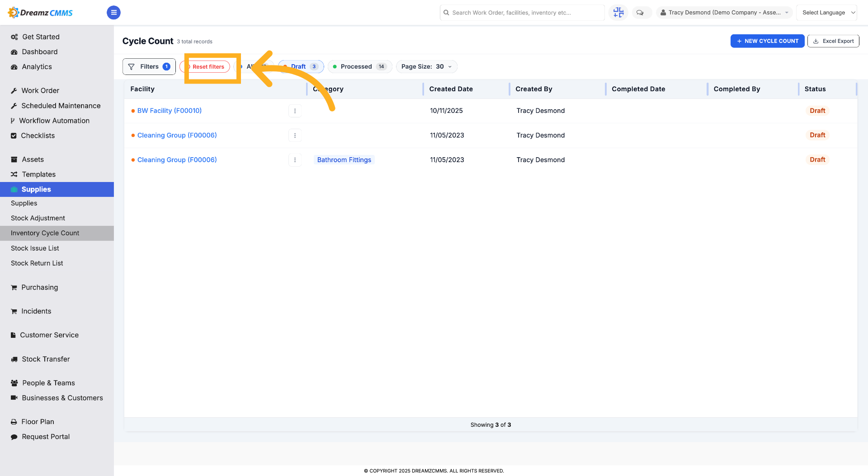Open the Filters panel button
This screenshot has height=476, width=868.
tap(149, 66)
